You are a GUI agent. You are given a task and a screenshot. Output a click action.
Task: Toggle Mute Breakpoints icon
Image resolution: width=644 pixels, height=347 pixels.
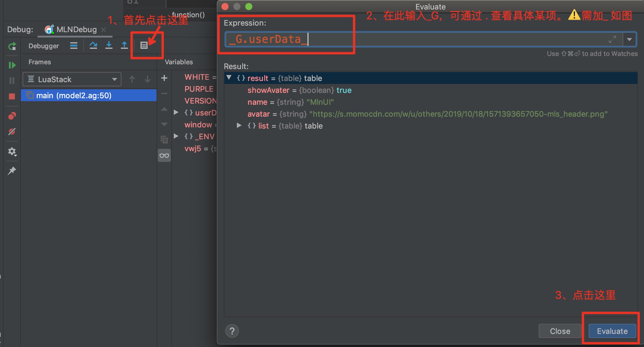click(x=12, y=132)
